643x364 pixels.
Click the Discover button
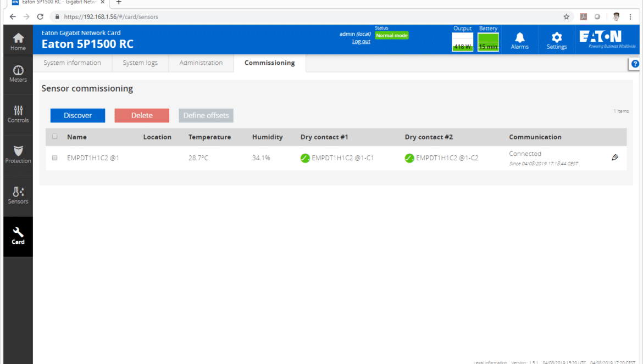click(77, 115)
